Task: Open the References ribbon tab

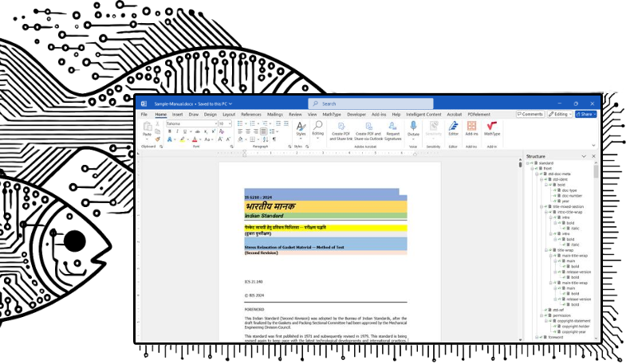Action: 250,115
